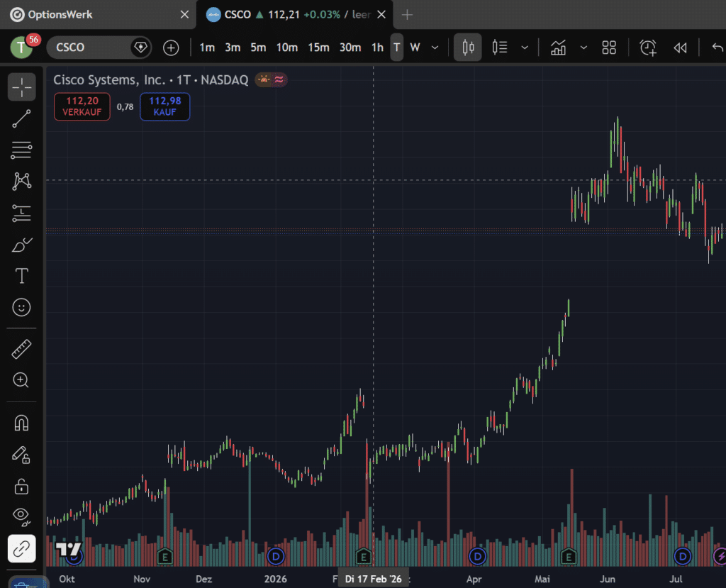
Task: Open the dividend D marker near Jul
Action: 683,556
